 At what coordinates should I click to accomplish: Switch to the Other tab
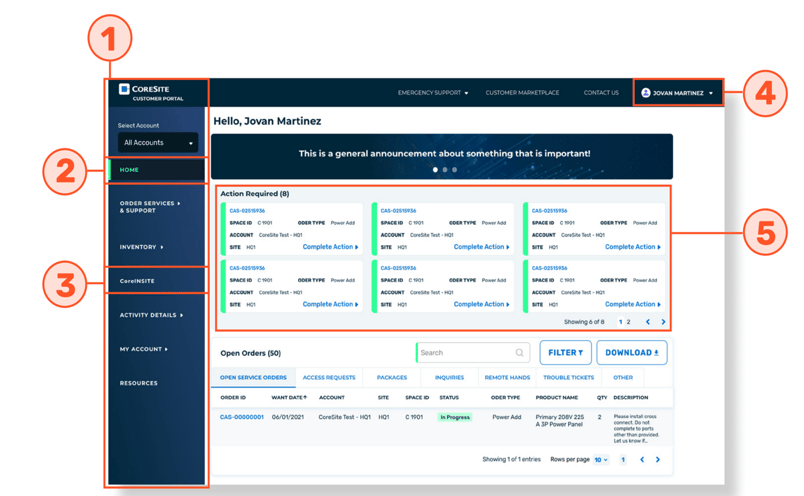[x=623, y=378]
